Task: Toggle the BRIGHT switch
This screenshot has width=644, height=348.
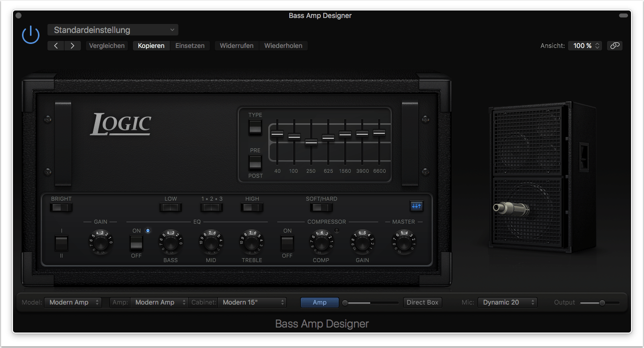Action: [x=61, y=207]
